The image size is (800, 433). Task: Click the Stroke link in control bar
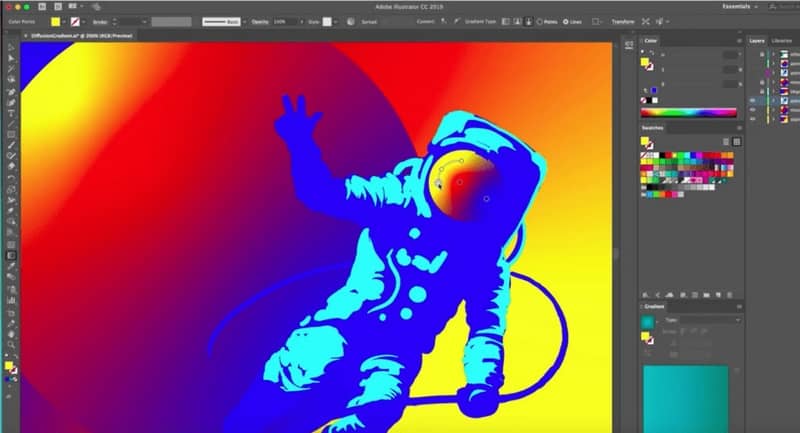point(101,22)
